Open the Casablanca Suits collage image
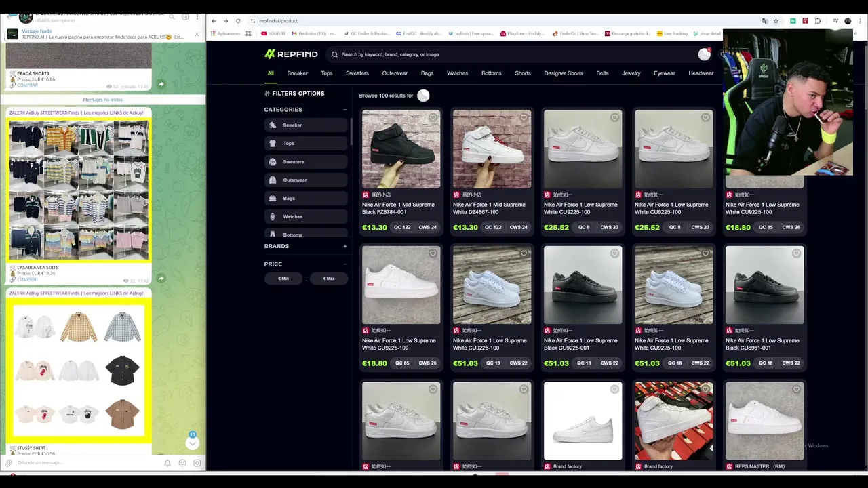868x488 pixels. click(79, 190)
